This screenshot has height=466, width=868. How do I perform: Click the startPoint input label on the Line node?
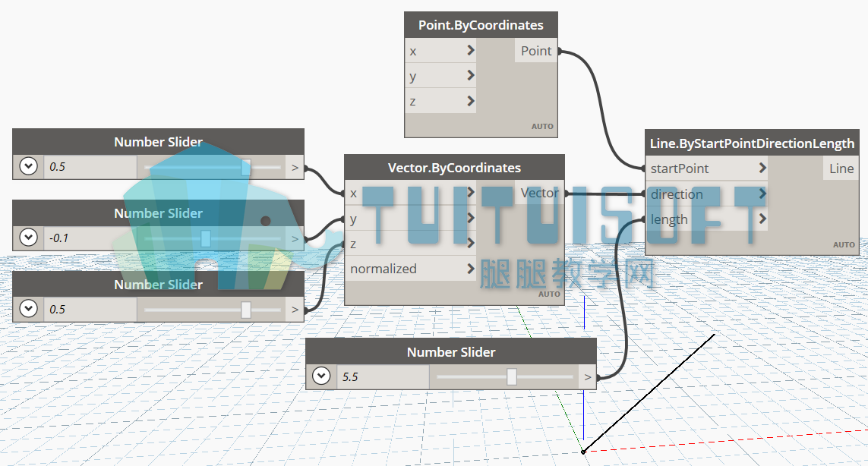(680, 168)
